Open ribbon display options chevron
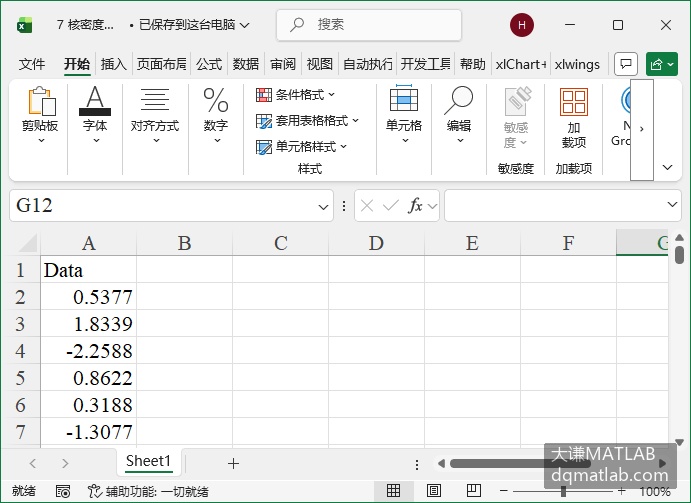 668,167
